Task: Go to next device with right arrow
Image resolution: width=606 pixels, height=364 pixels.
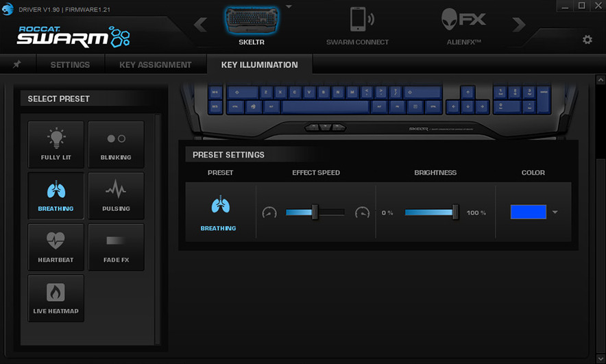Action: click(519, 25)
